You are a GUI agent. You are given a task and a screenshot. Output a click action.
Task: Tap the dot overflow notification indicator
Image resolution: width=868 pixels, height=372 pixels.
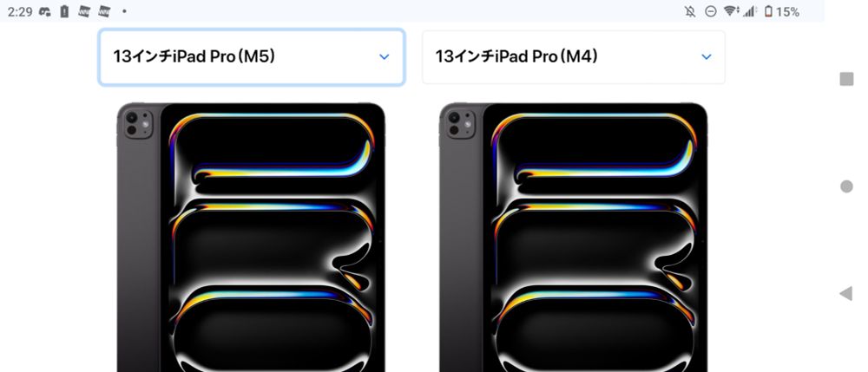124,11
